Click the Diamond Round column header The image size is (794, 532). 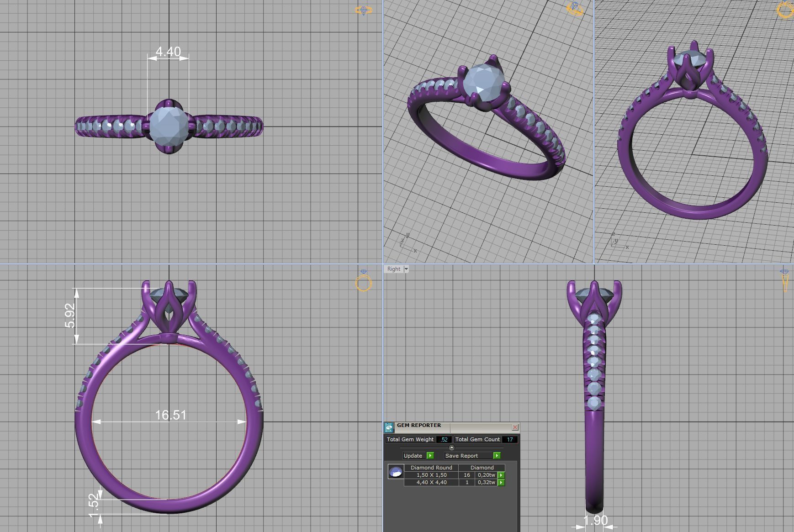pos(431,468)
